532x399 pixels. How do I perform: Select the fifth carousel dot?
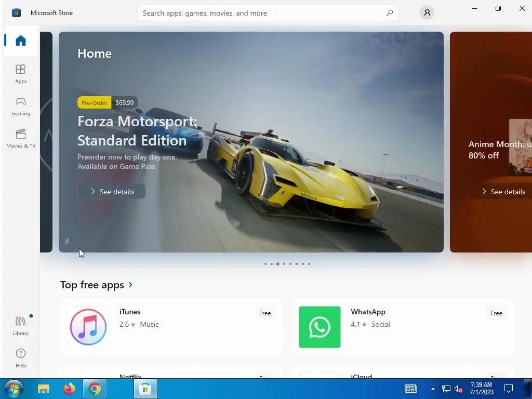[x=290, y=264]
